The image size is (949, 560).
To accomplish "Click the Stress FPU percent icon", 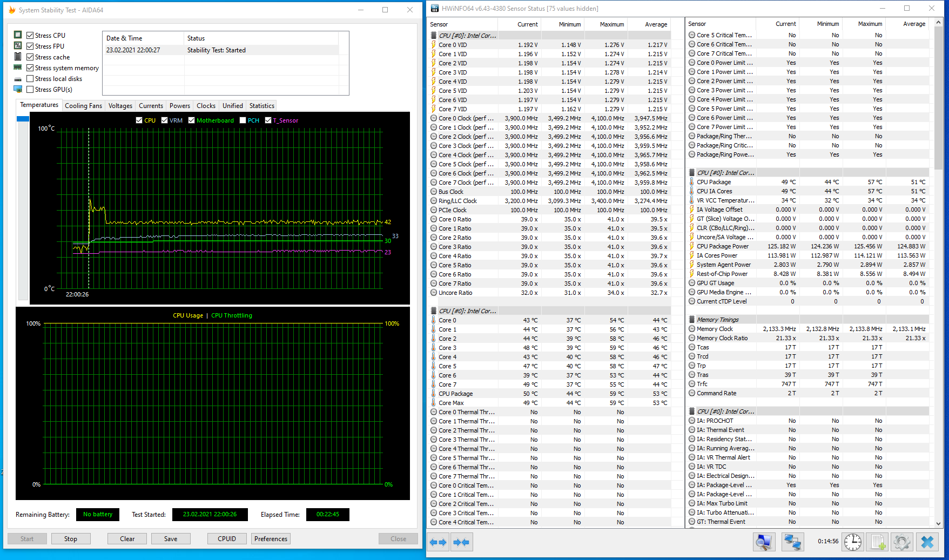I will tap(18, 46).
